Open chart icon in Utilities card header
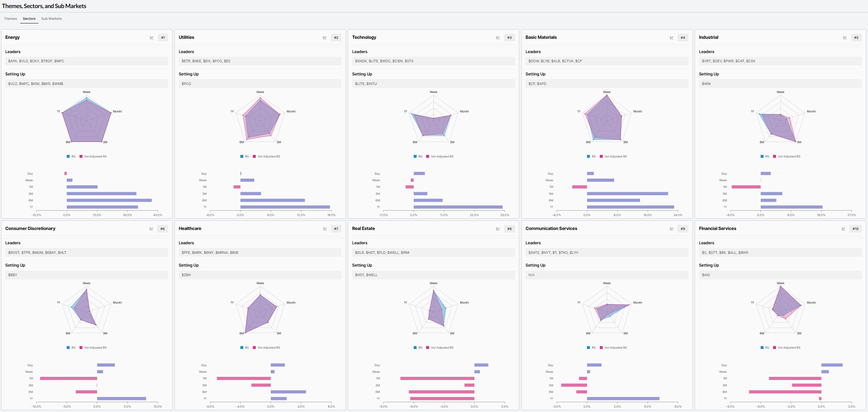The width and height of the screenshot is (868, 412). tap(325, 38)
